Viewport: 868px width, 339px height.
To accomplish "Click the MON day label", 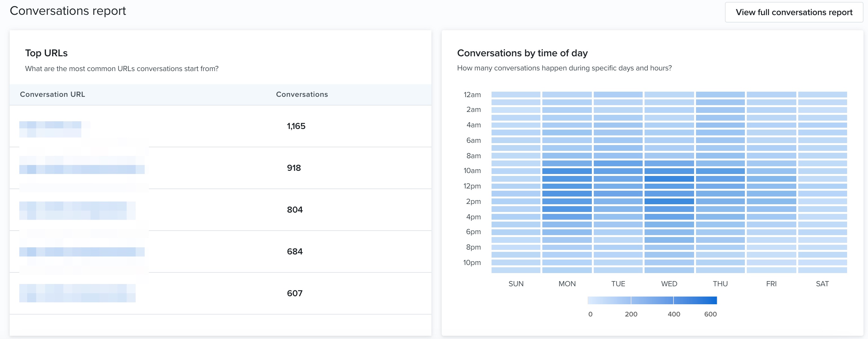I will click(567, 284).
